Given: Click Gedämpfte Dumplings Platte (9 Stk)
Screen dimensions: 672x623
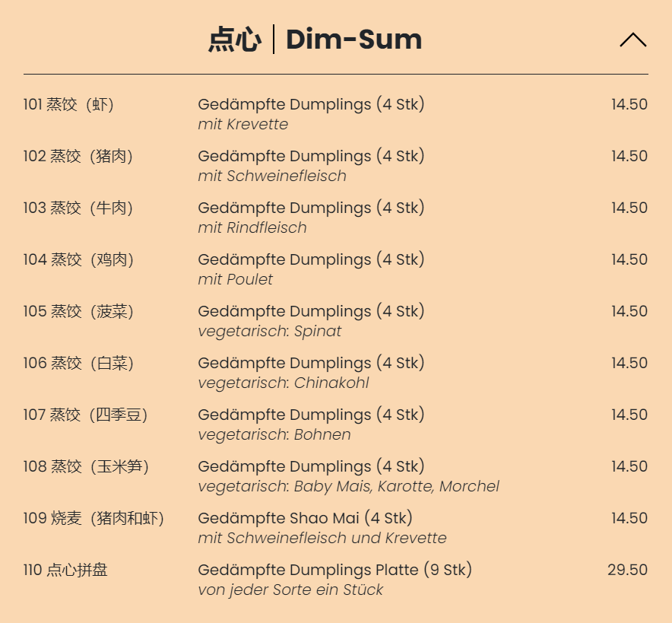Looking at the screenshot, I should (334, 571).
